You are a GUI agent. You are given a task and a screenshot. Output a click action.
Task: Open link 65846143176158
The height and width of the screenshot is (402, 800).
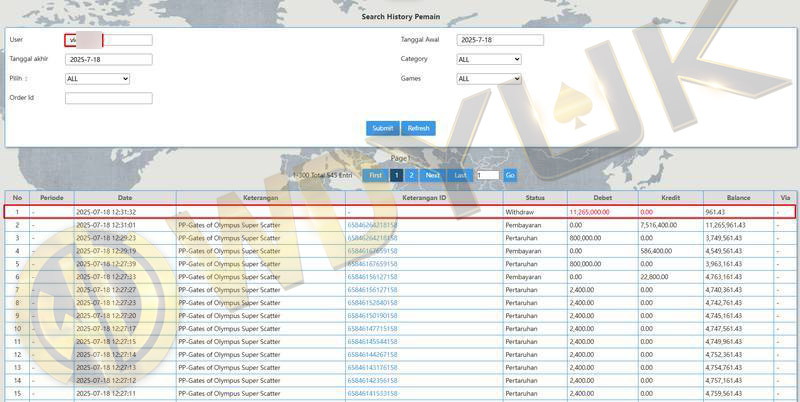click(x=372, y=368)
